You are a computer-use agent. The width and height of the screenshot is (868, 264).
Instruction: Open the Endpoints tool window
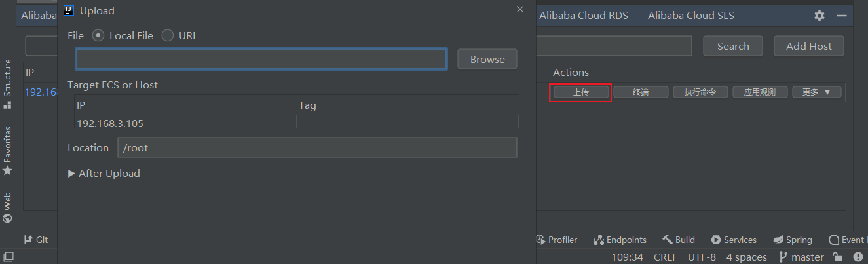click(620, 240)
